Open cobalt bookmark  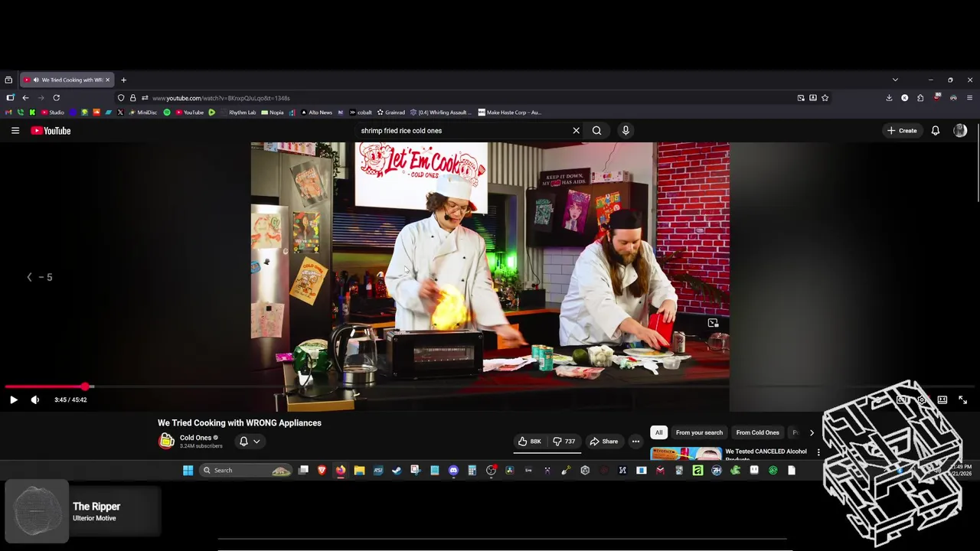361,112
